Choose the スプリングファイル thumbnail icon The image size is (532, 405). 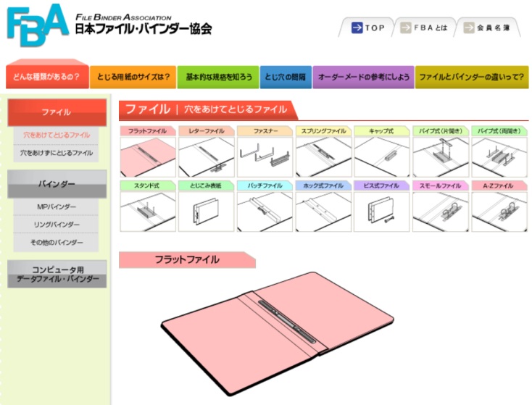click(324, 151)
